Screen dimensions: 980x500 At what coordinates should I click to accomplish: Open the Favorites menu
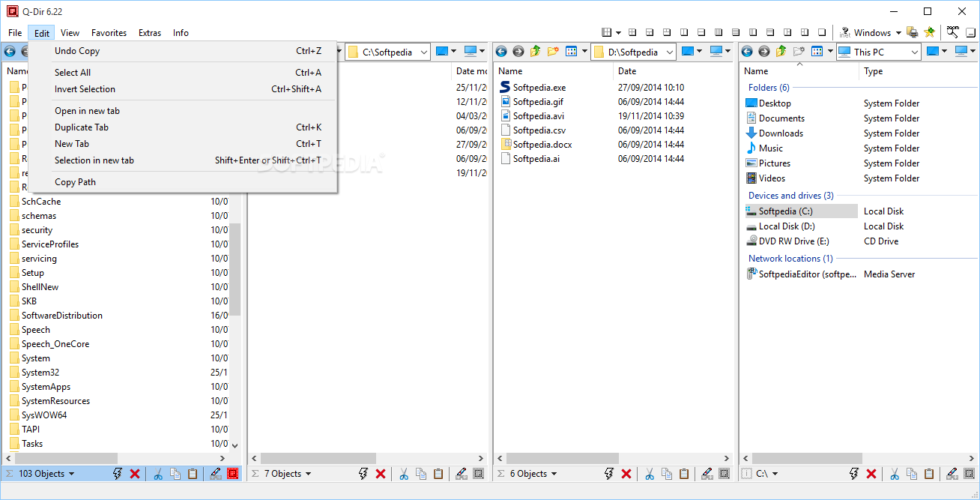click(109, 33)
